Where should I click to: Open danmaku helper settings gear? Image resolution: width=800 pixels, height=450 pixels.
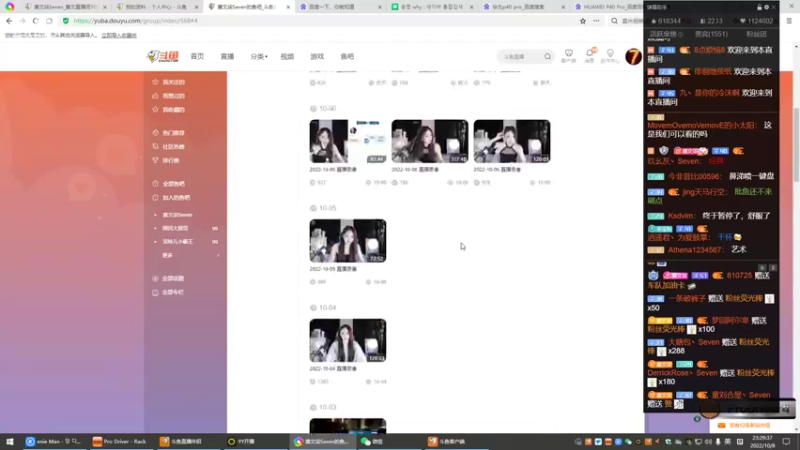point(766,7)
